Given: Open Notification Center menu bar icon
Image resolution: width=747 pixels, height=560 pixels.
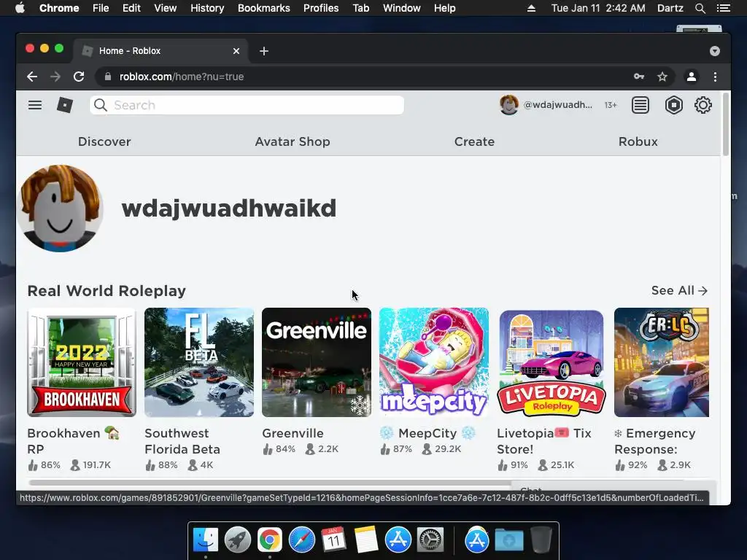Looking at the screenshot, I should point(723,8).
